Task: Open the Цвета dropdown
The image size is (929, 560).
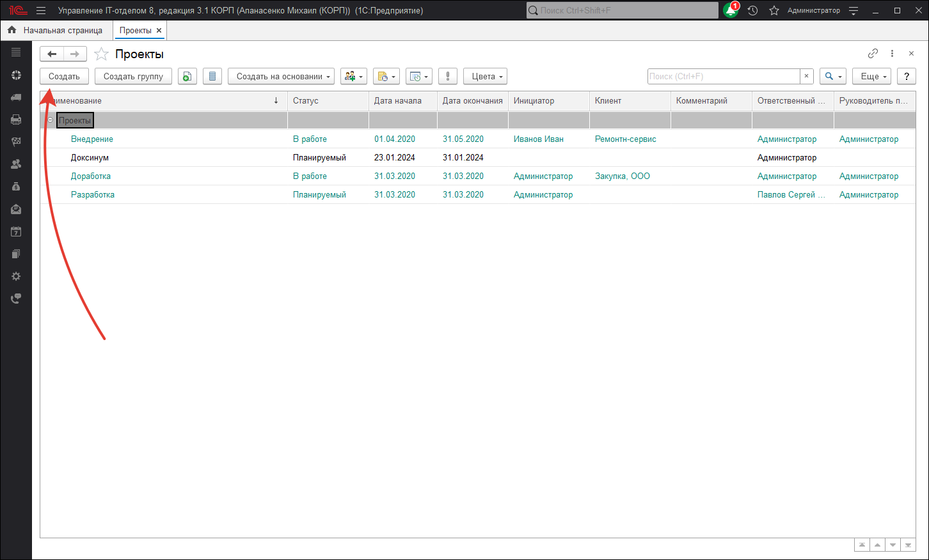Action: click(485, 77)
